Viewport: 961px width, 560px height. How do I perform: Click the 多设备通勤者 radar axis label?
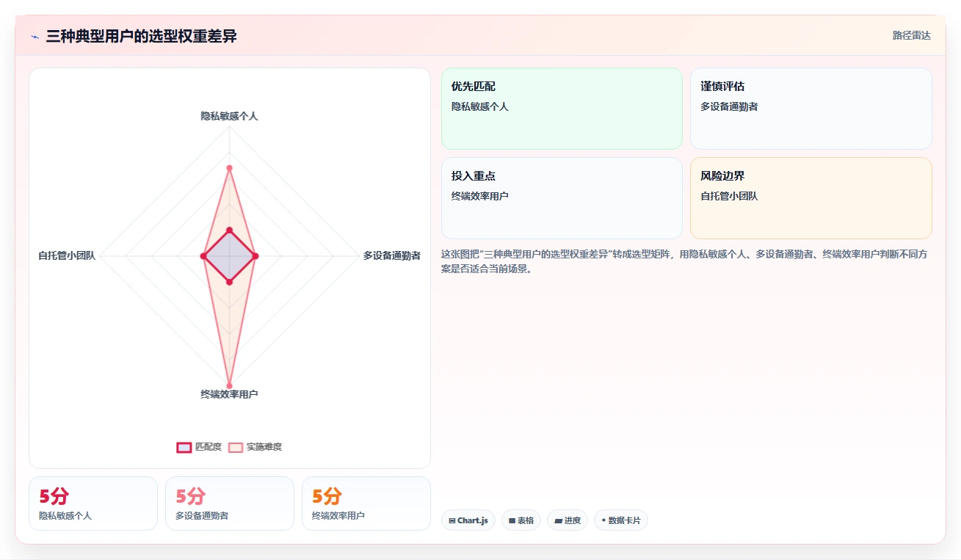(392, 255)
